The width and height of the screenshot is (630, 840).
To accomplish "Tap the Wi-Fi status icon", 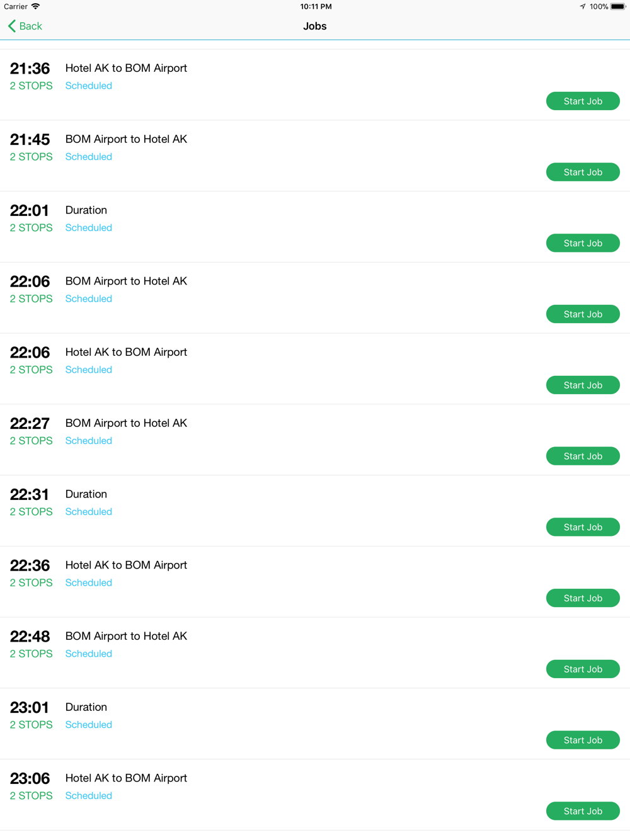I will click(36, 6).
